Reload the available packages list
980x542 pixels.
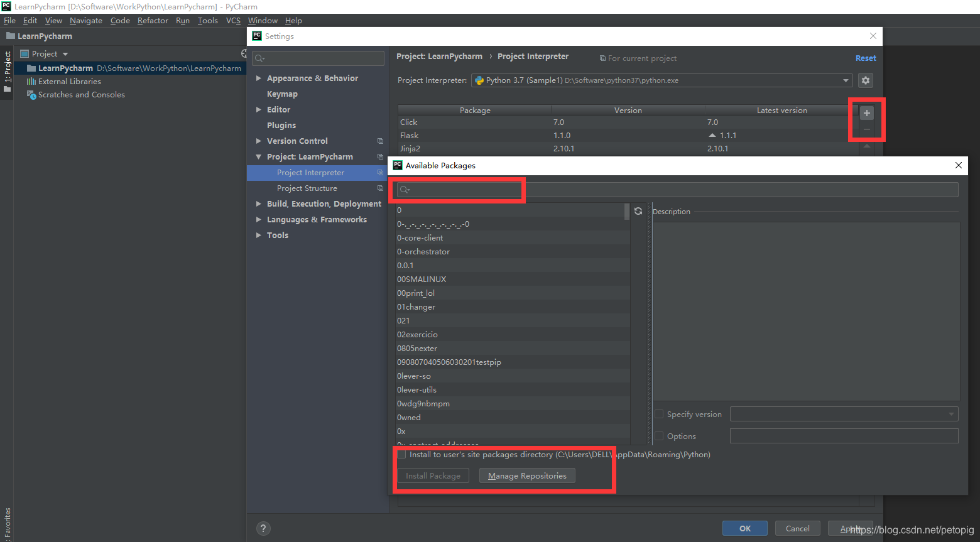(x=638, y=211)
